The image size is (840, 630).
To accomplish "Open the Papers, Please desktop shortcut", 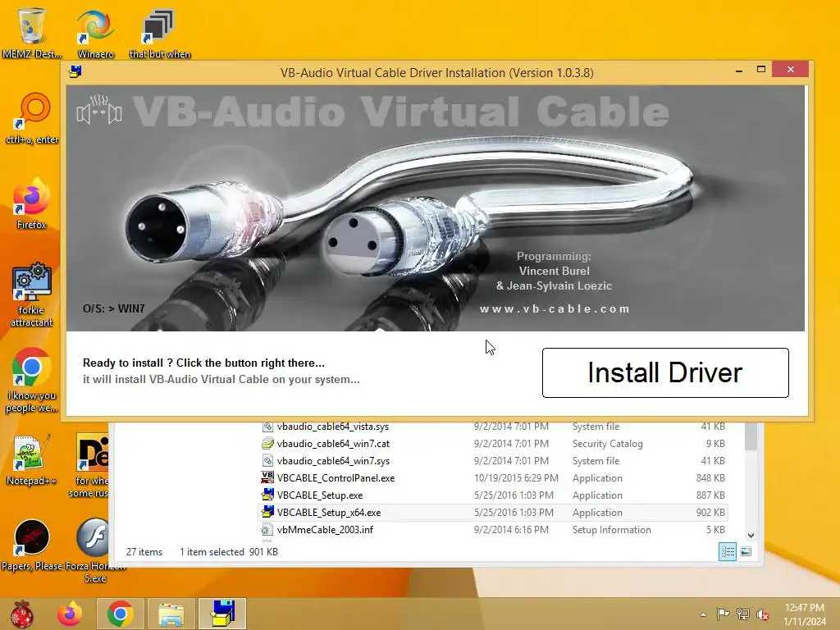I will coord(31,545).
